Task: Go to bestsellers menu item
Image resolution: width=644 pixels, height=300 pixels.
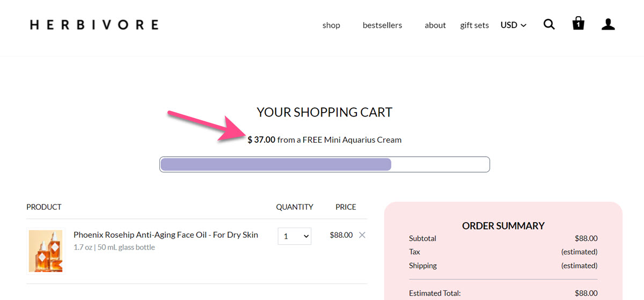Action: 382,25
